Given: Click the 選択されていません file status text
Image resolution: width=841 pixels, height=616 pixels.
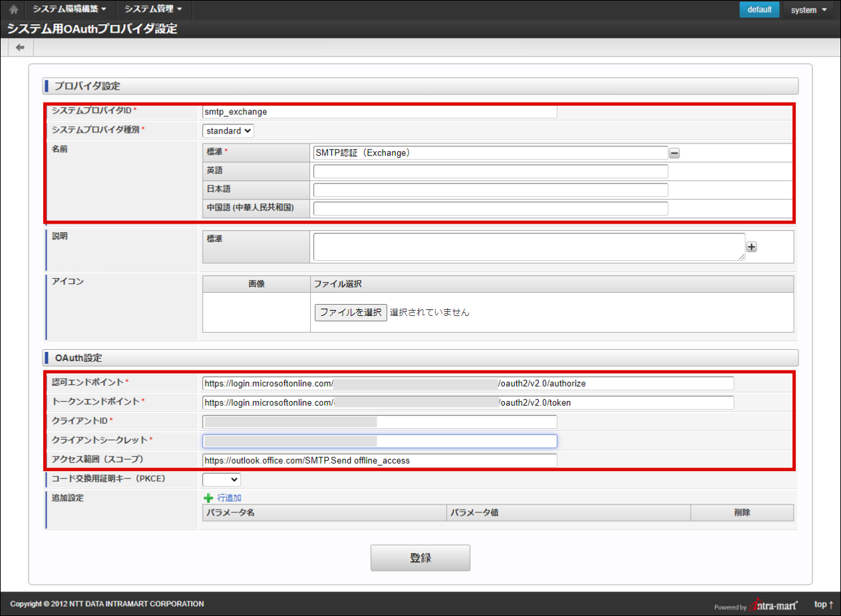Looking at the screenshot, I should point(430,312).
